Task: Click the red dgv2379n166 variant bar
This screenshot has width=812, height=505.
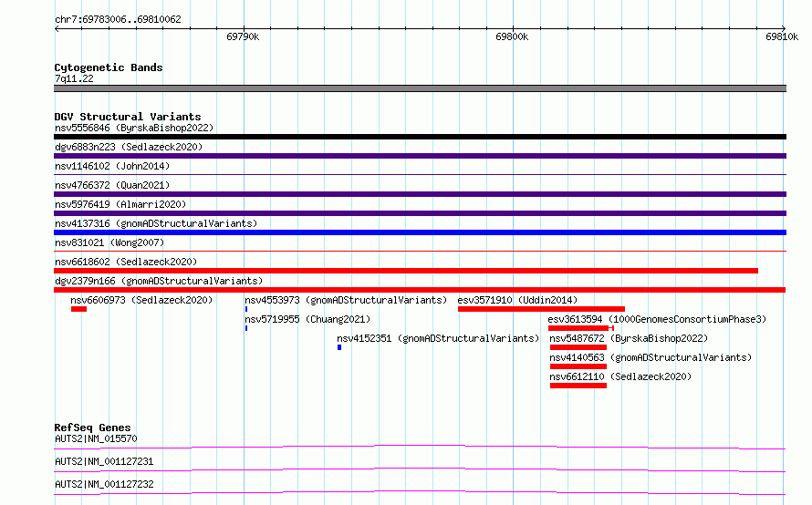Action: click(x=420, y=290)
